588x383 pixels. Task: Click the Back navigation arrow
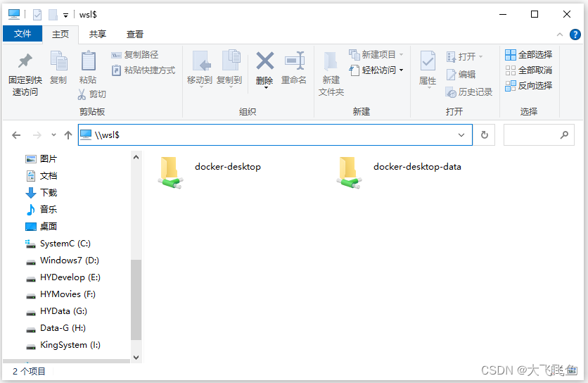(16, 134)
